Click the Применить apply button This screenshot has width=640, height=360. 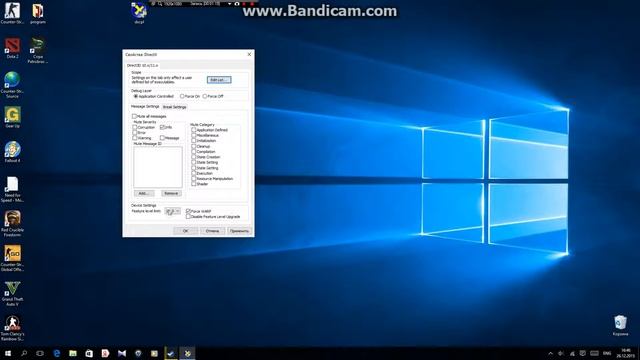[x=239, y=231]
